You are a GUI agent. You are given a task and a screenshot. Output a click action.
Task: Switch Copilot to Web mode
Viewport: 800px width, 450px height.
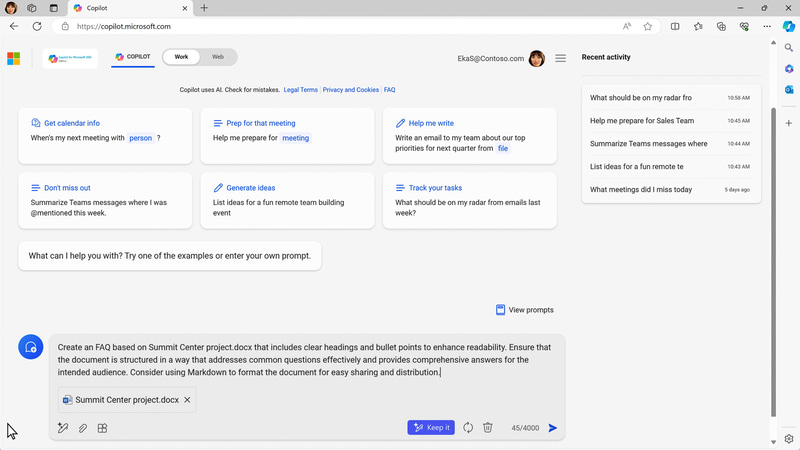[218, 57]
